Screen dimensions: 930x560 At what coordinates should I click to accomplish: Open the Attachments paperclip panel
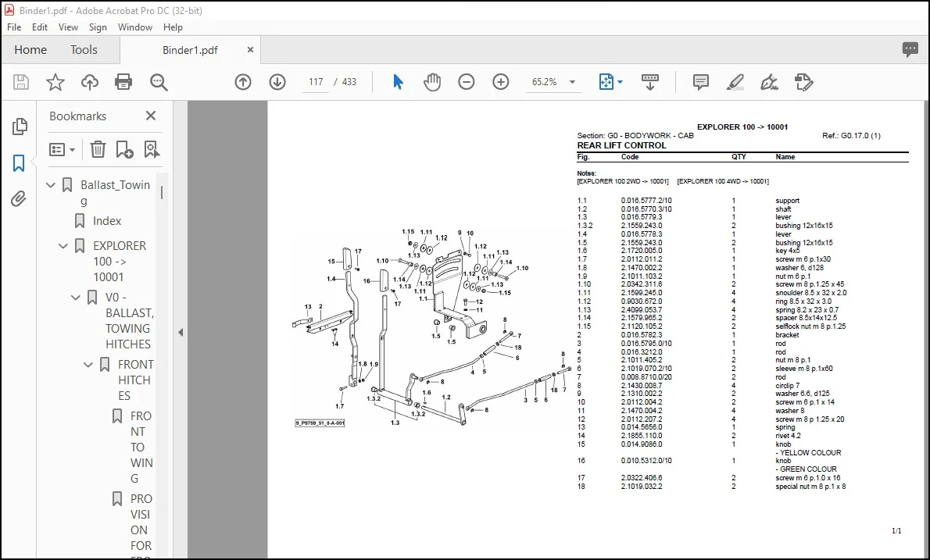[19, 198]
